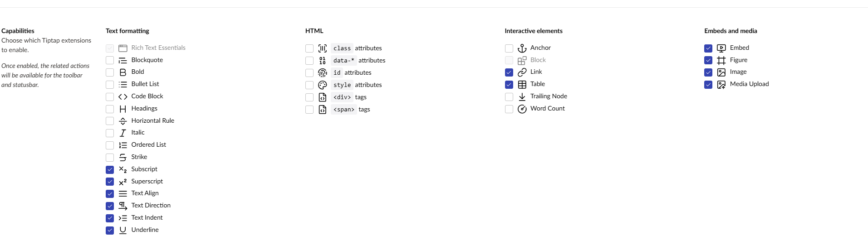Viewport: 868px width, 250px height.
Task: Click the Media Upload icon
Action: [x=721, y=85]
